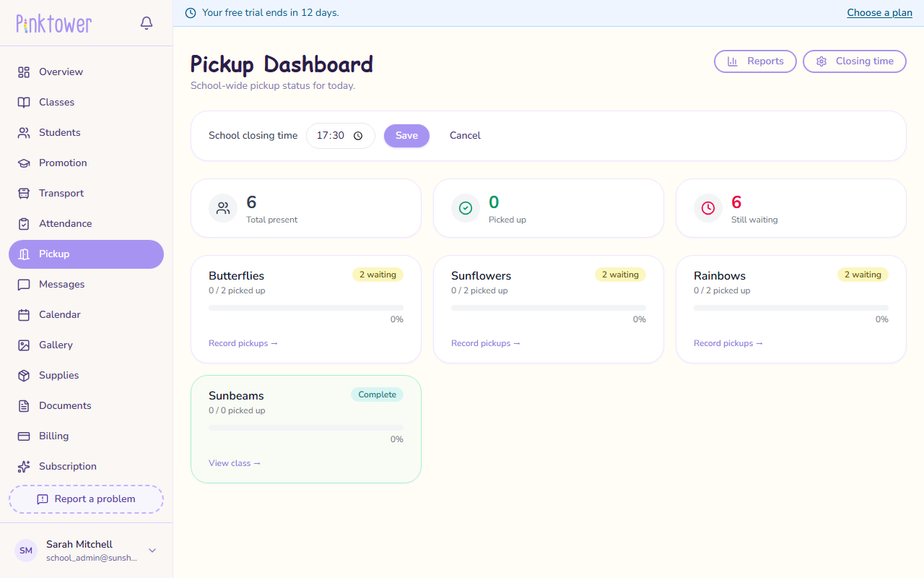View class link for Sunbeams
The width and height of the screenshot is (924, 578).
point(235,464)
